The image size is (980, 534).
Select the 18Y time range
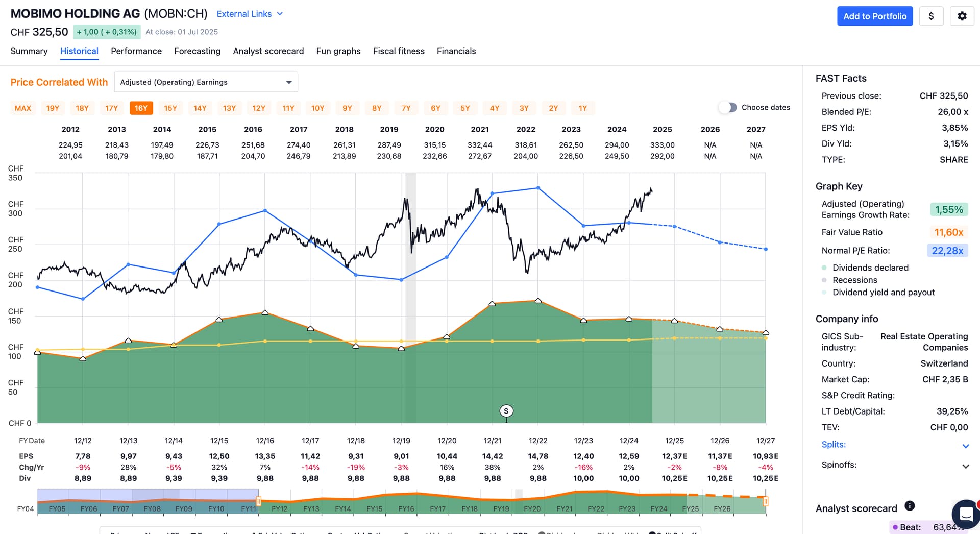coord(82,108)
